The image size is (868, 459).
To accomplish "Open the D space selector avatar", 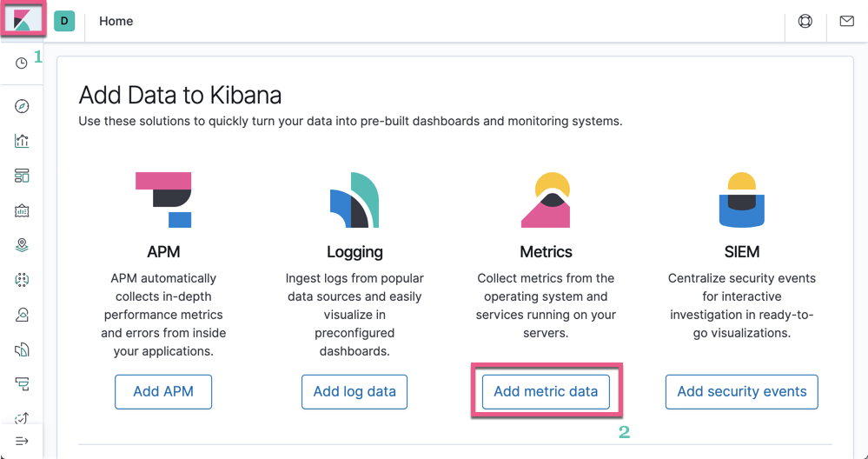I will coord(64,21).
